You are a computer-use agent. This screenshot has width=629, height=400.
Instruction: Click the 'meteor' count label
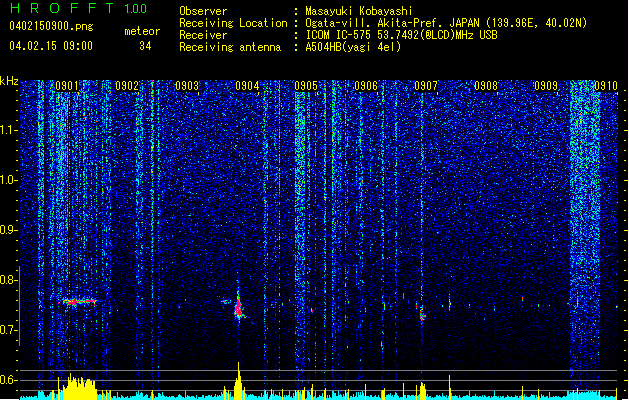(142, 31)
